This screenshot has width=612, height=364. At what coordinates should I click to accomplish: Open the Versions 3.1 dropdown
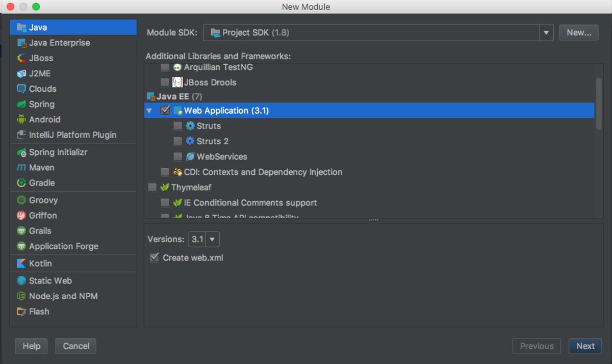[x=212, y=239]
